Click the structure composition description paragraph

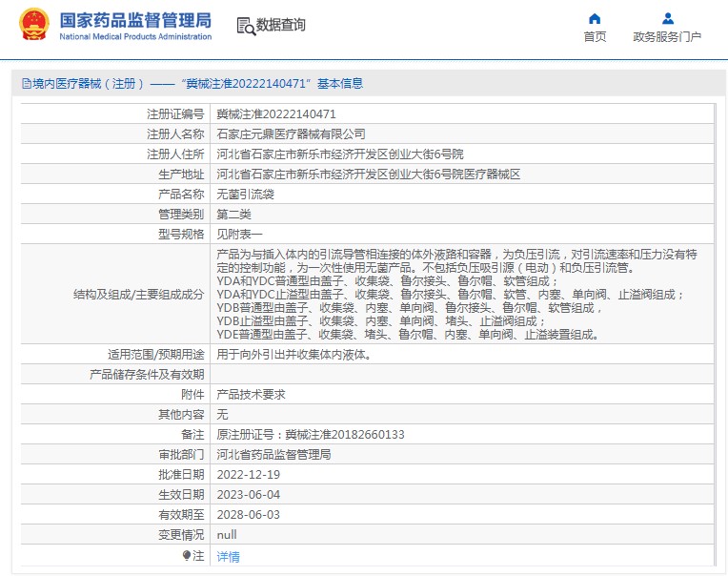click(456, 294)
